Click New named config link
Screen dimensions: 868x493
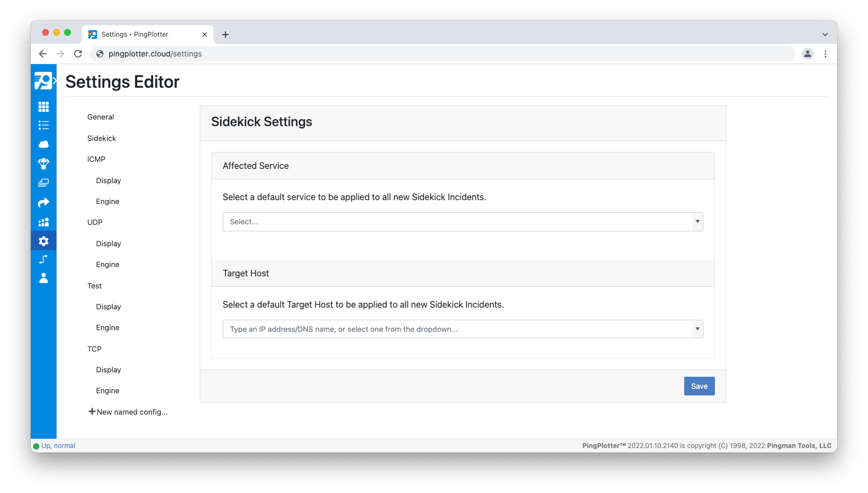pos(128,412)
